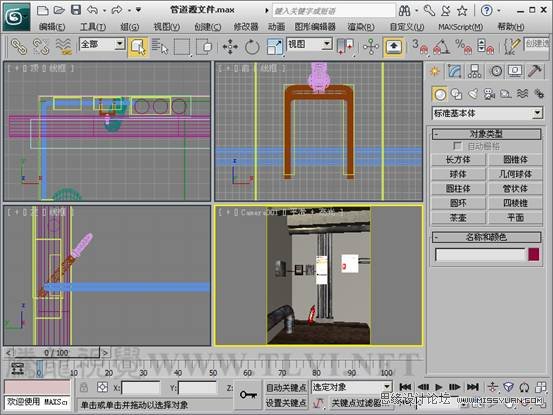
Task: Click the object color swatch
Action: (x=534, y=254)
